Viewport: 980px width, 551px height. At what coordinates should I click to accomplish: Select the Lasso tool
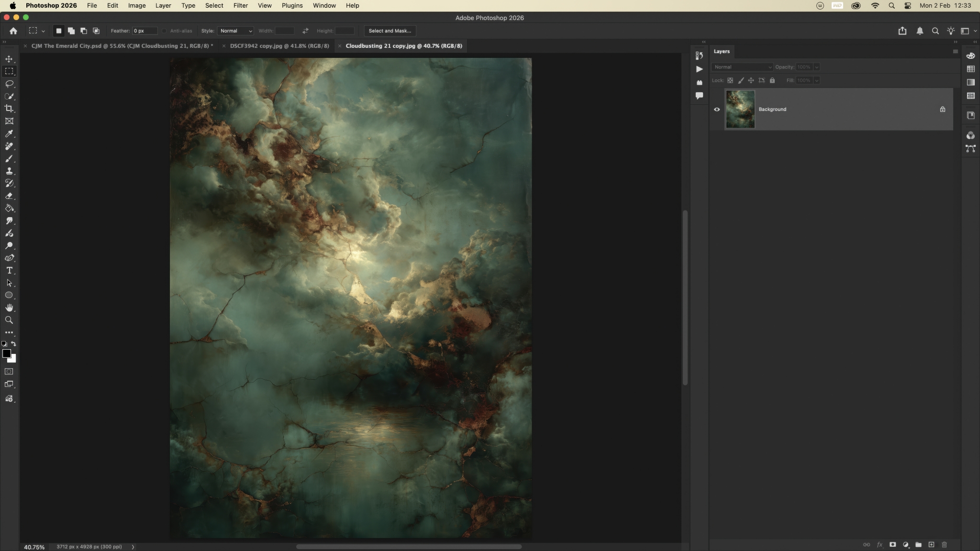point(9,84)
